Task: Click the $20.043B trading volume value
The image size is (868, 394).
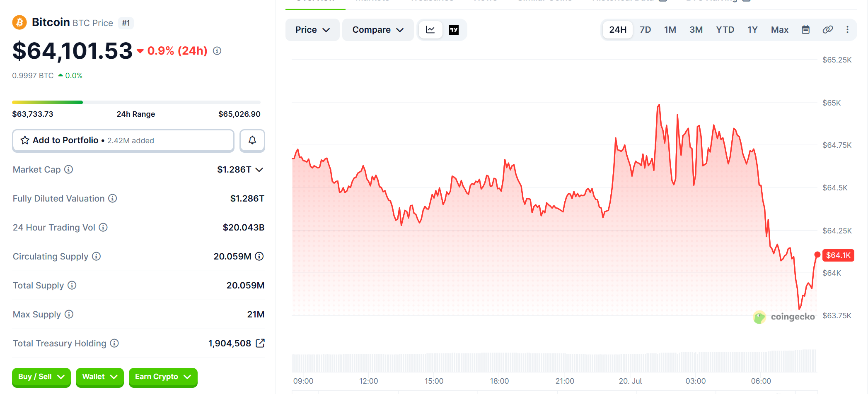Action: coord(244,227)
